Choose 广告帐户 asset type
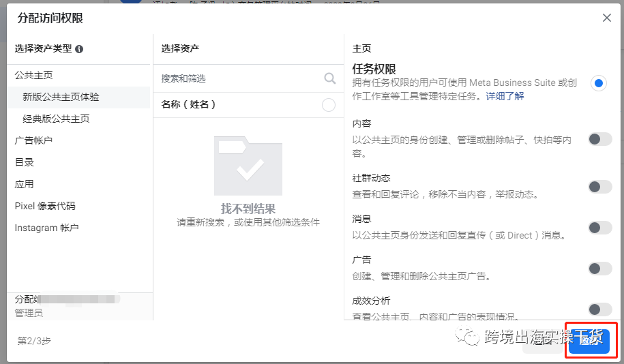 pos(33,140)
